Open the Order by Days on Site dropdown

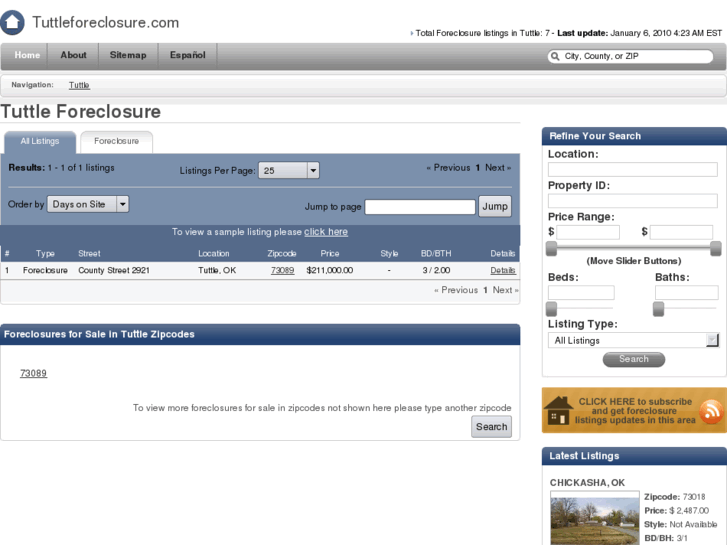(x=88, y=204)
